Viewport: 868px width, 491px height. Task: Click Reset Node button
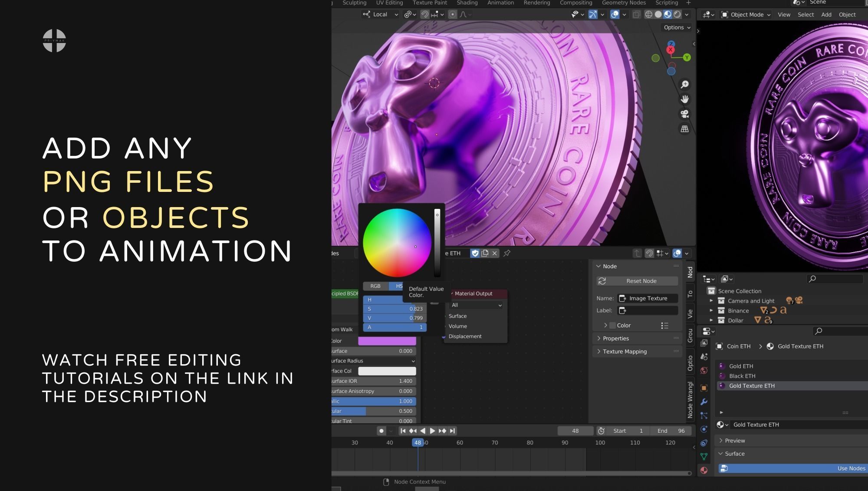[637, 281]
